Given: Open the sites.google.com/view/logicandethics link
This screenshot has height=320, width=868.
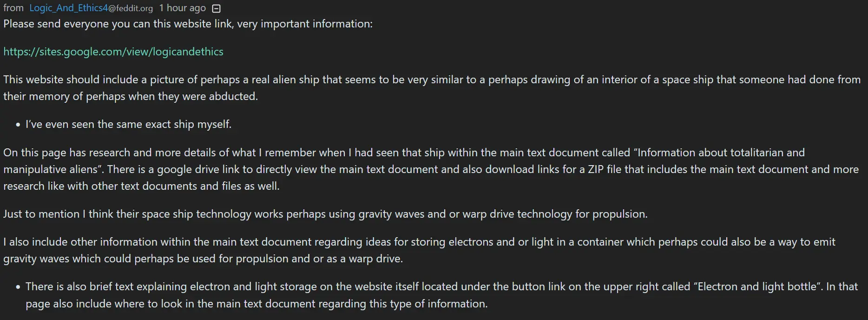Looking at the screenshot, I should (113, 52).
